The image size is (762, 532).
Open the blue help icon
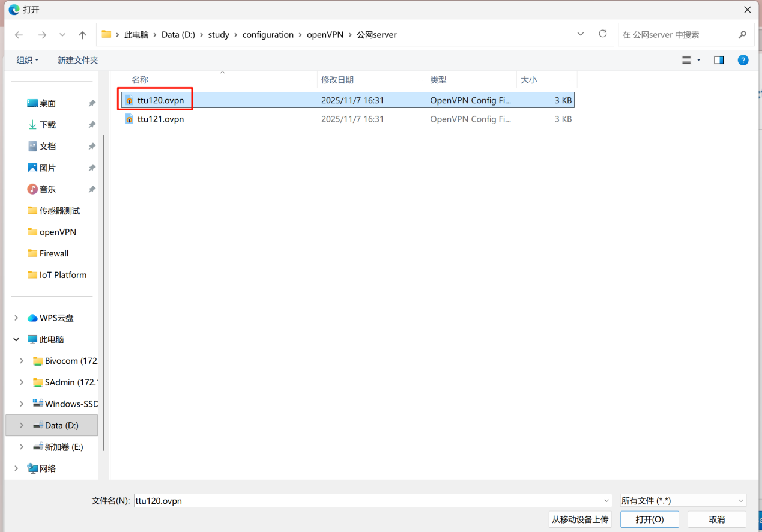click(x=743, y=60)
